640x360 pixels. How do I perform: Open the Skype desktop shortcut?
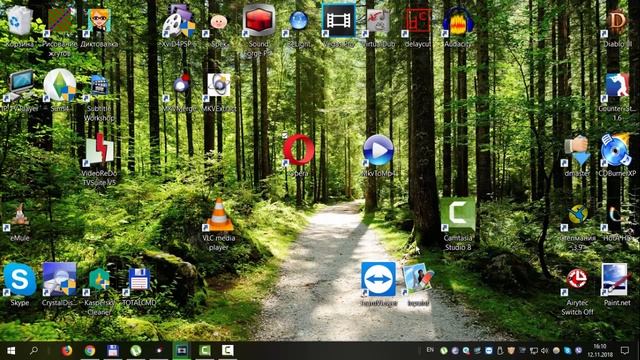click(19, 279)
